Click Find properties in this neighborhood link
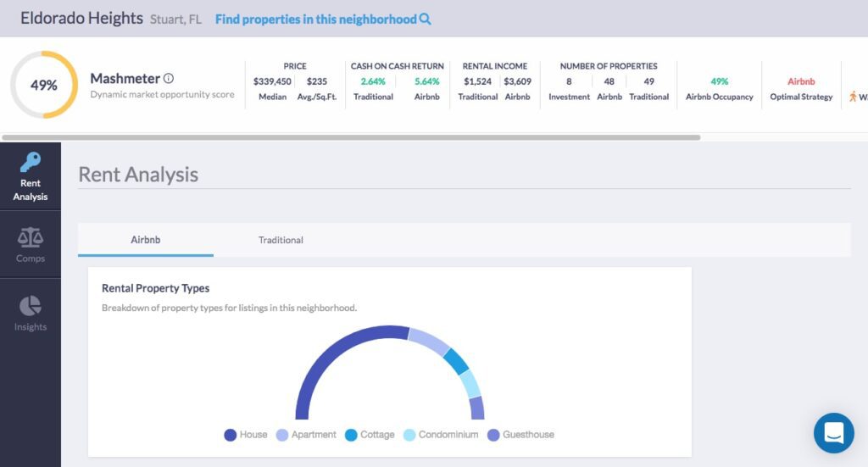 pyautogui.click(x=315, y=19)
